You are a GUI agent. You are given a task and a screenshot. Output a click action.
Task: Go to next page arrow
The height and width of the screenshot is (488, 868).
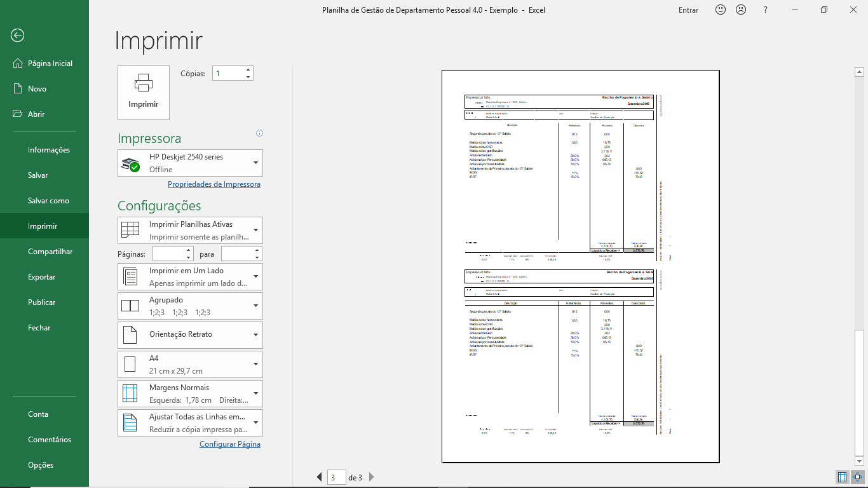(372, 477)
